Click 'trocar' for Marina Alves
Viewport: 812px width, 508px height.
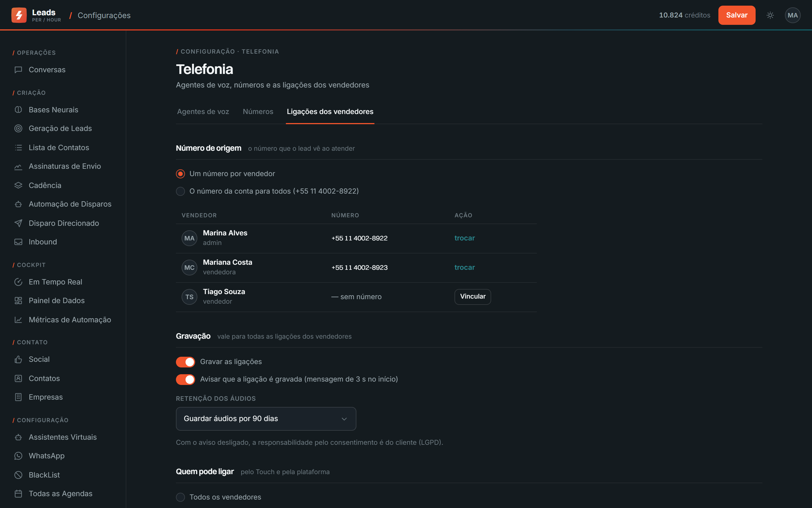tap(465, 238)
